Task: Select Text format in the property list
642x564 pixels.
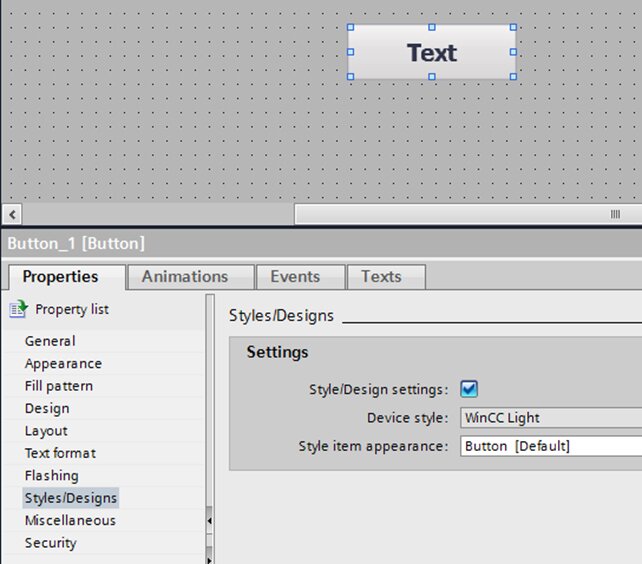Action: pyautogui.click(x=60, y=453)
